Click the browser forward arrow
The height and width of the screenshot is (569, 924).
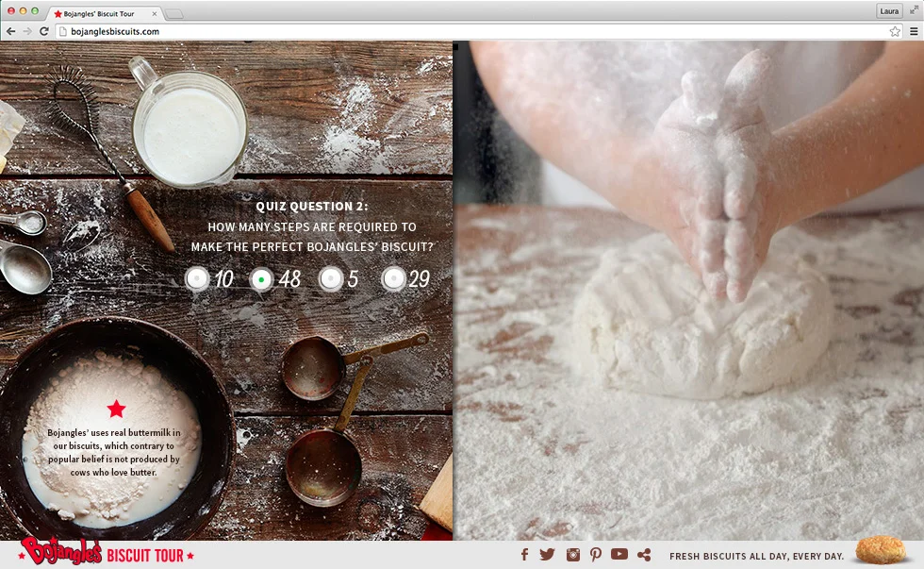[27, 31]
